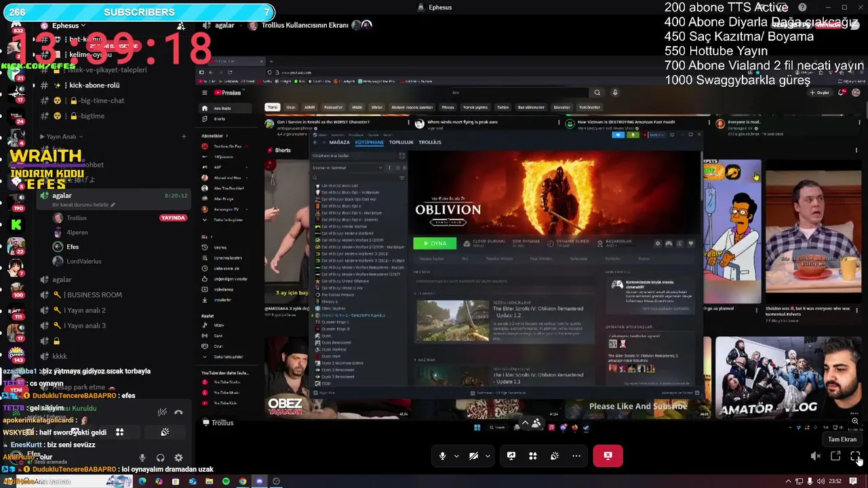Viewport: 868px width, 488px height.
Task: Click KÜTÜPHANE tab in streamed Steam window
Action: pyautogui.click(x=370, y=142)
